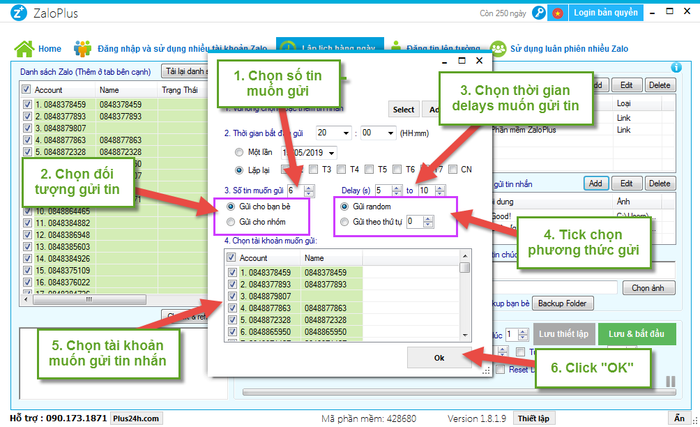Adjust Gửi theo thứ tự stepper
Viewport: 700px width, 427px height.
click(429, 222)
